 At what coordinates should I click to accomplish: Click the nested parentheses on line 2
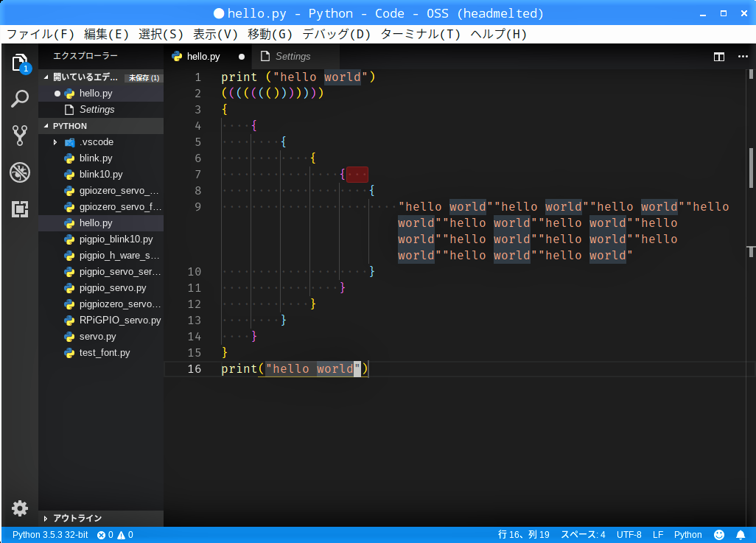click(273, 93)
